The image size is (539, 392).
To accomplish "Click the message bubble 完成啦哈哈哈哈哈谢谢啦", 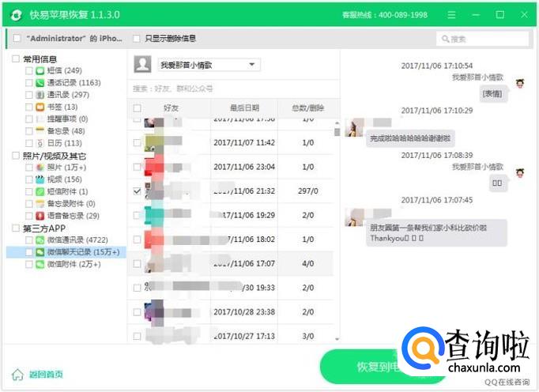I will point(410,138).
